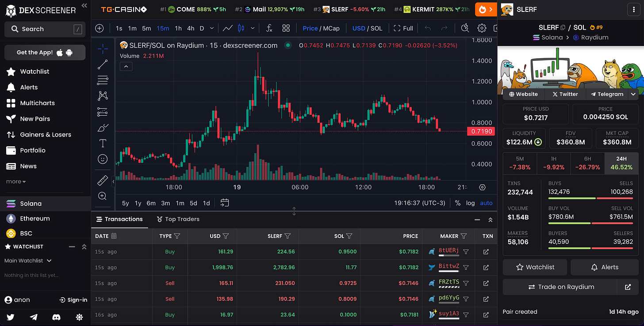This screenshot has width=644, height=326.
Task: Open the project Website link
Action: click(523, 94)
